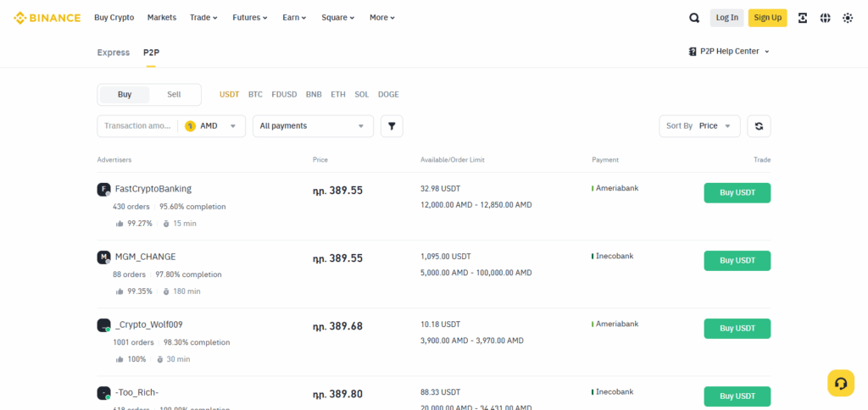Select the ETH coin tab
Image resolution: width=868 pixels, height=410 pixels.
click(x=338, y=95)
